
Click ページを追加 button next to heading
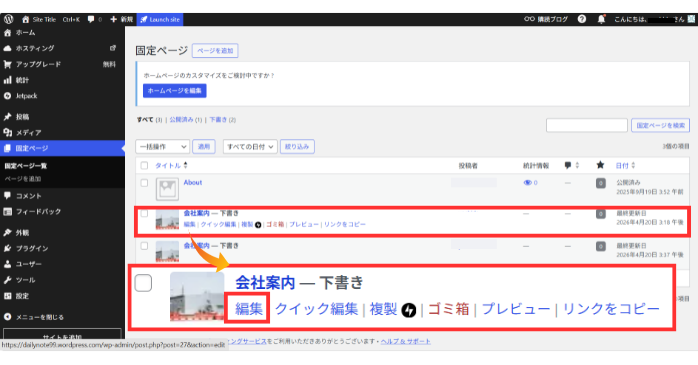tap(215, 51)
